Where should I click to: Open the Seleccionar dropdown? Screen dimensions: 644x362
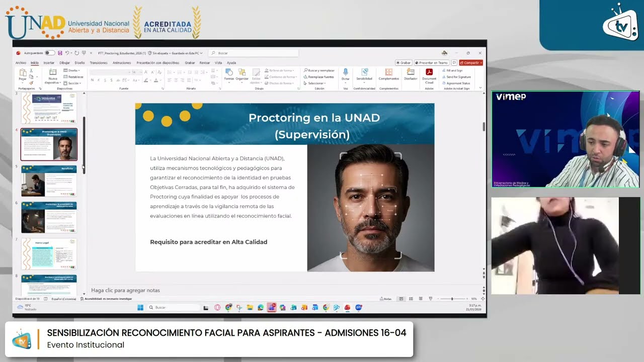315,83
